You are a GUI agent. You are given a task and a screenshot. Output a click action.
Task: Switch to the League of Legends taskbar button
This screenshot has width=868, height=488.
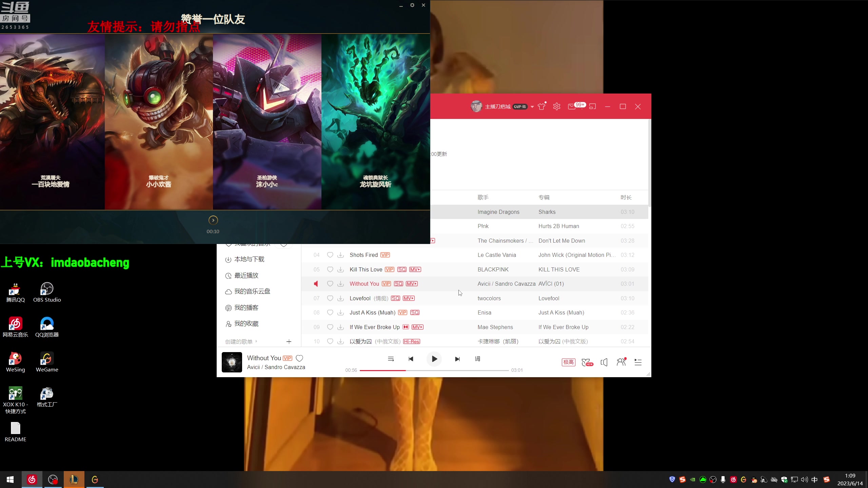coord(74,480)
